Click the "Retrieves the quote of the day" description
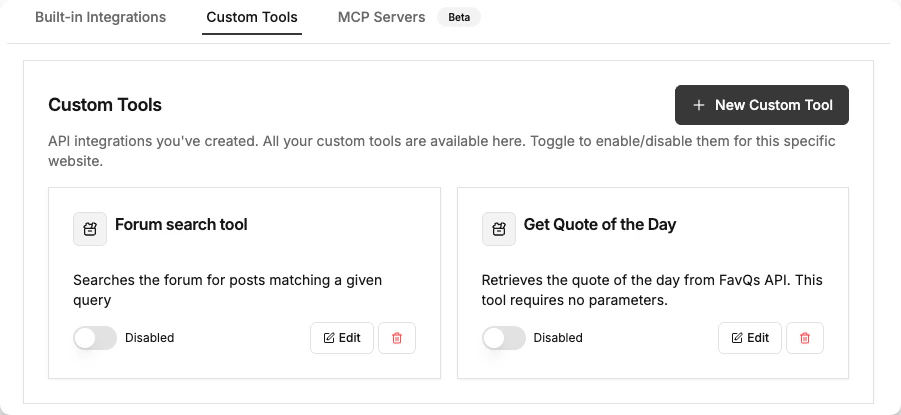The width and height of the screenshot is (901, 415). click(x=652, y=290)
